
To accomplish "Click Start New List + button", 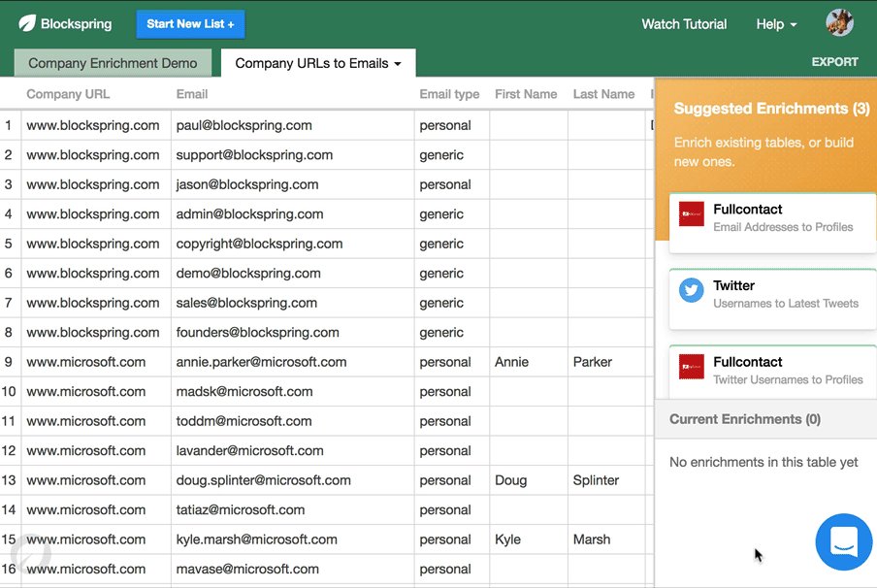I will tap(190, 24).
